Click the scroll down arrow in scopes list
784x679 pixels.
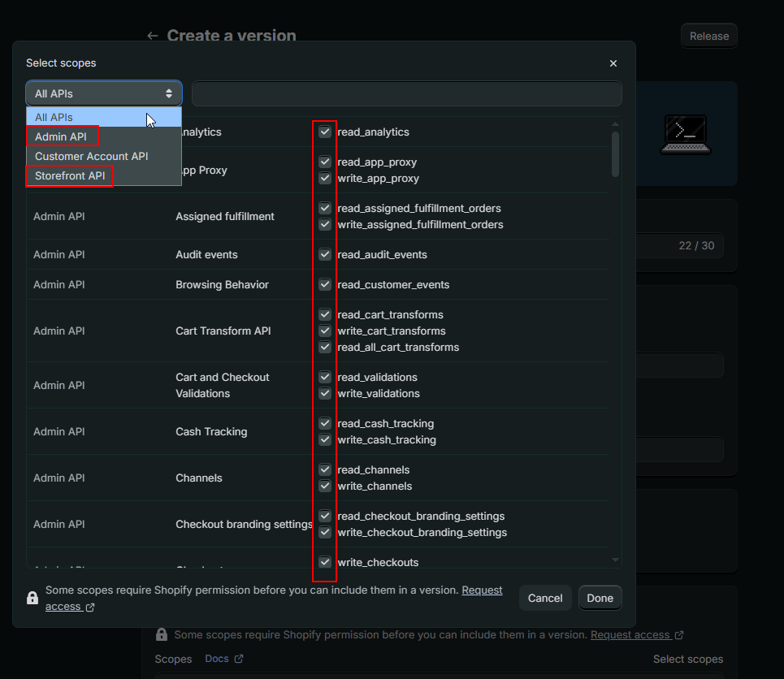coord(615,560)
